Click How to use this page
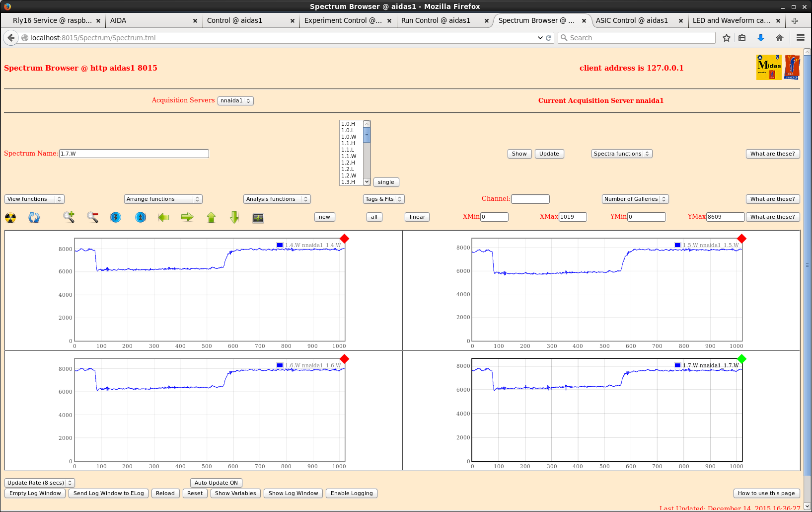The height and width of the screenshot is (512, 812). pos(766,493)
